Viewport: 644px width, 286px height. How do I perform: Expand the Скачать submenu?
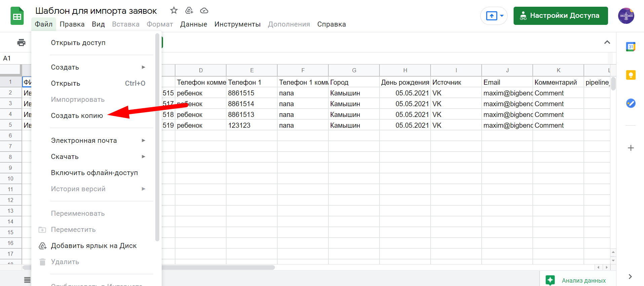tap(93, 157)
